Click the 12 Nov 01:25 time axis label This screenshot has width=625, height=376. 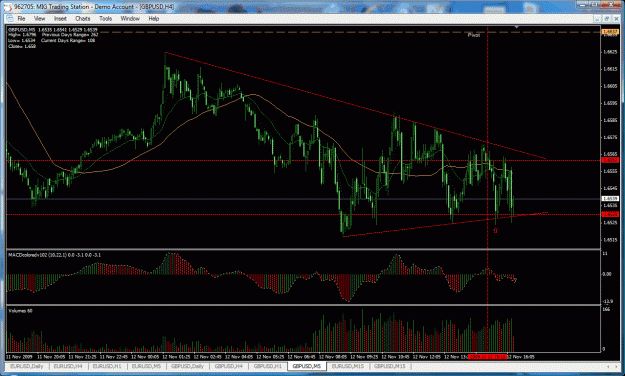tap(176, 357)
